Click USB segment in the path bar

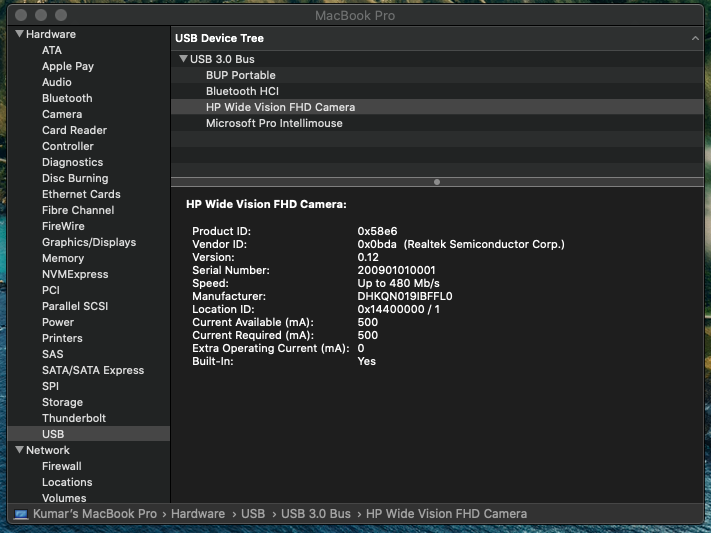click(x=253, y=514)
